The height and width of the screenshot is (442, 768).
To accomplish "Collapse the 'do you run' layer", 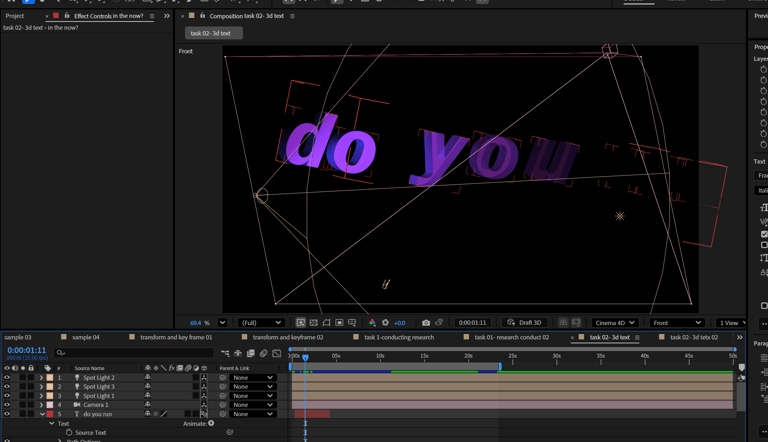I will 42,414.
